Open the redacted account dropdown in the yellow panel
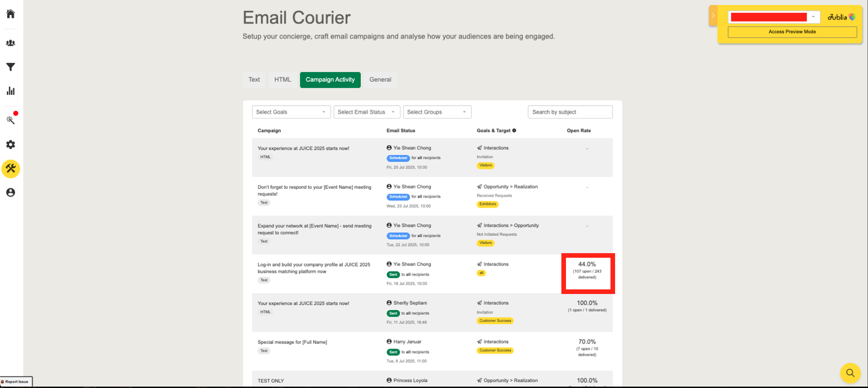 (x=773, y=17)
